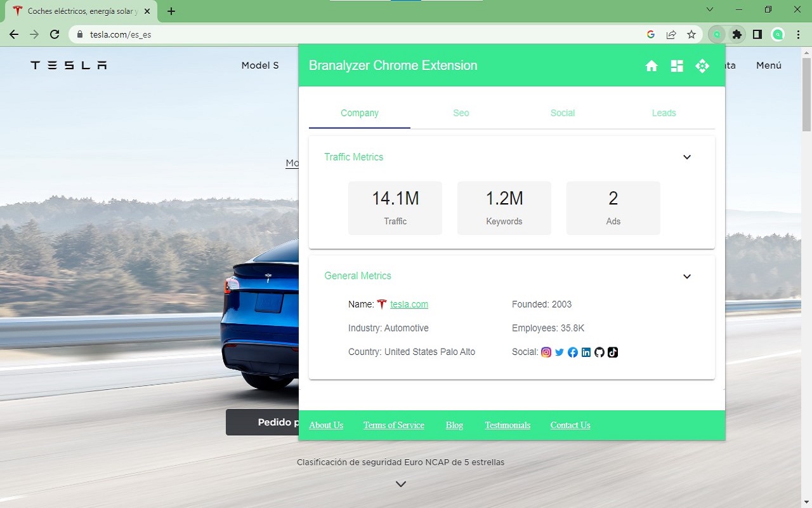The height and width of the screenshot is (508, 812).
Task: Open the Blog footer link
Action: (x=454, y=425)
